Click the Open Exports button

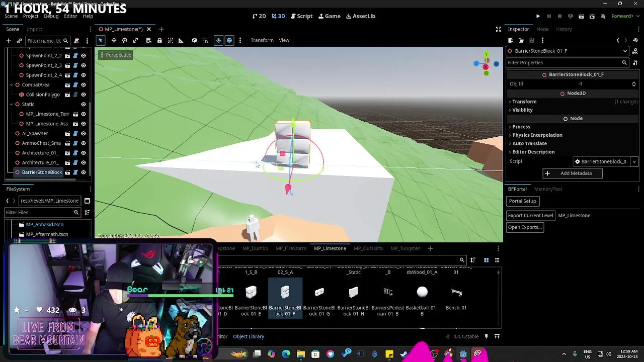point(525,227)
